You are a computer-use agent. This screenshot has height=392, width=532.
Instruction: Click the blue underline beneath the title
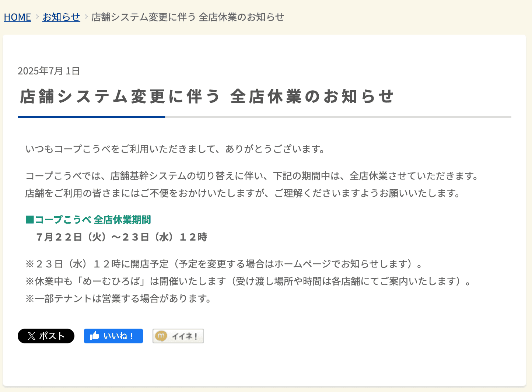point(91,117)
